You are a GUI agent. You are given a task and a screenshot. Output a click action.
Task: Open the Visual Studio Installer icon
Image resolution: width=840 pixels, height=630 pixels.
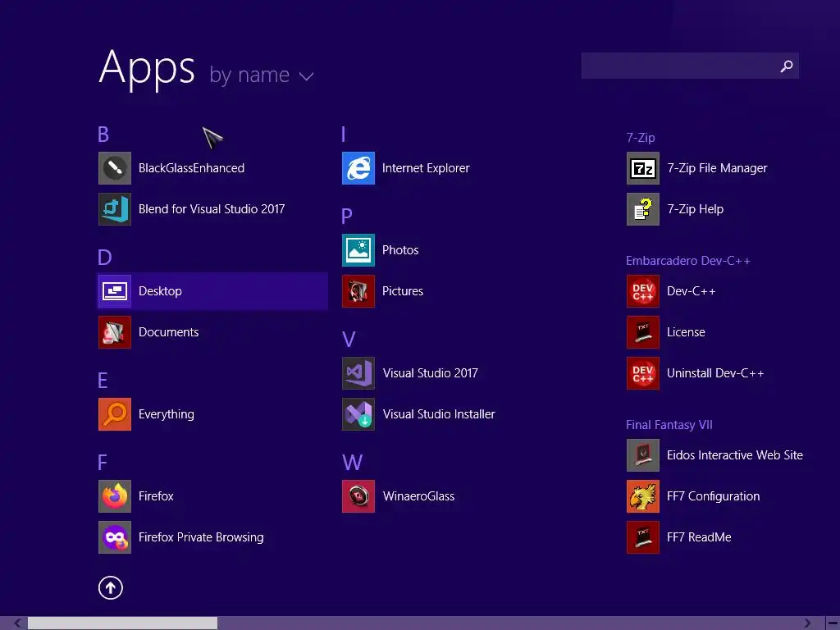coord(358,414)
